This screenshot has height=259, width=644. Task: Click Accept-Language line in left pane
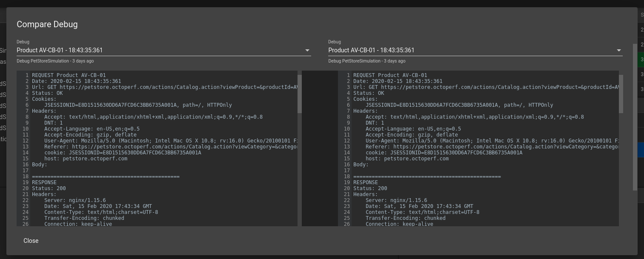[x=92, y=129]
